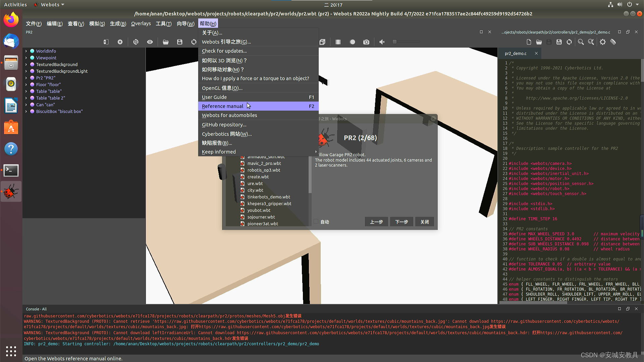Image resolution: width=644 pixels, height=362 pixels.
Task: Click the Replace magnifier icon in text editor
Action: click(591, 42)
